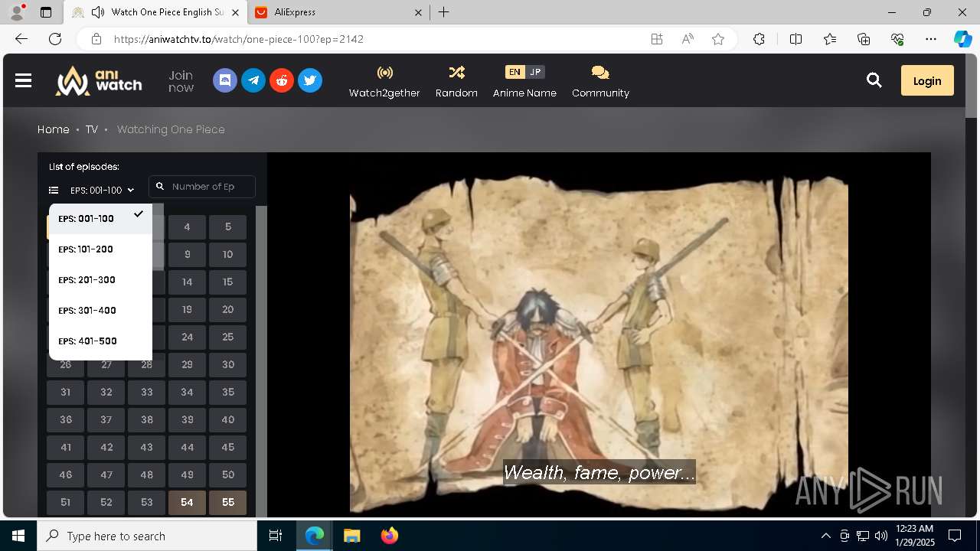Viewport: 980px width, 551px height.
Task: Open the Favorites list
Action: 830,39
